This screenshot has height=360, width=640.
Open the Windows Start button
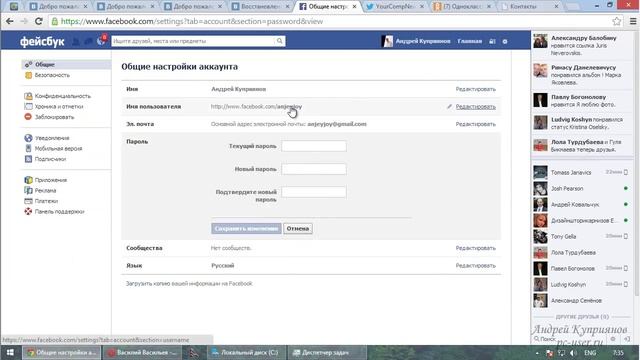pyautogui.click(x=10, y=353)
